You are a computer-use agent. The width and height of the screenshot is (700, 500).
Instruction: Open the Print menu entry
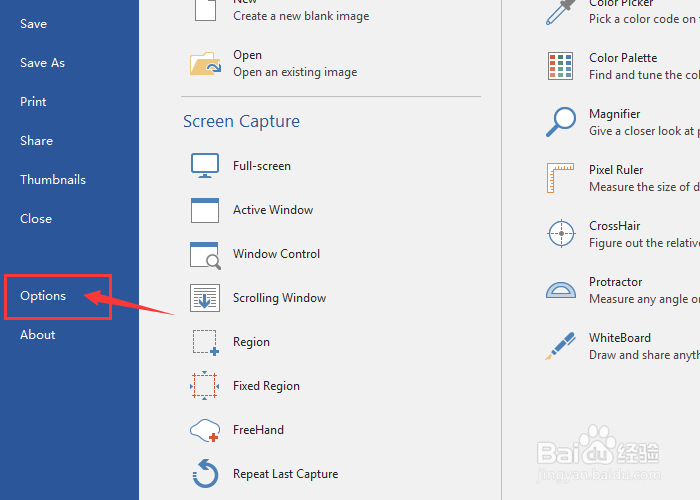33,102
